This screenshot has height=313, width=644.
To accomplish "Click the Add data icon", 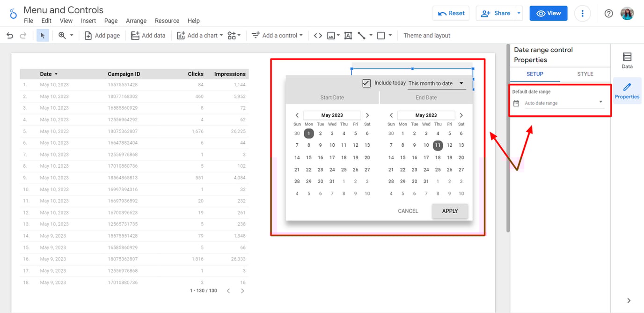I will [148, 35].
